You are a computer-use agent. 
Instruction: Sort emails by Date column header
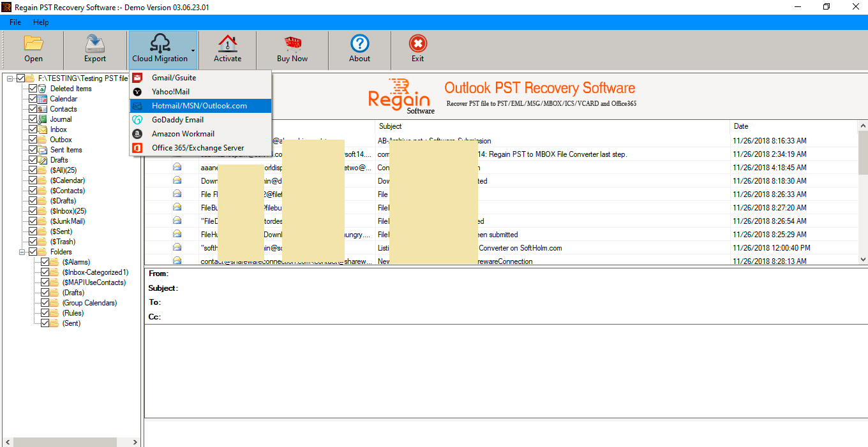point(795,126)
